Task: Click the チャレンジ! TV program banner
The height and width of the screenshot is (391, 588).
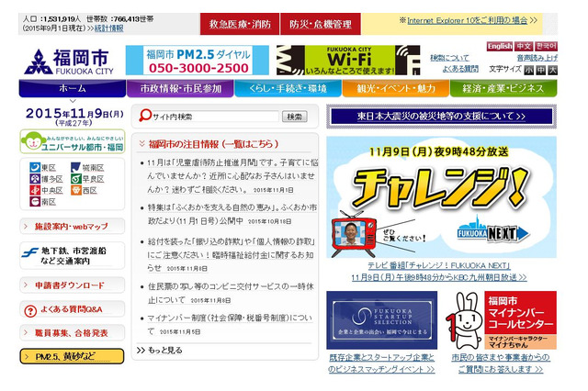Action: coord(441,197)
